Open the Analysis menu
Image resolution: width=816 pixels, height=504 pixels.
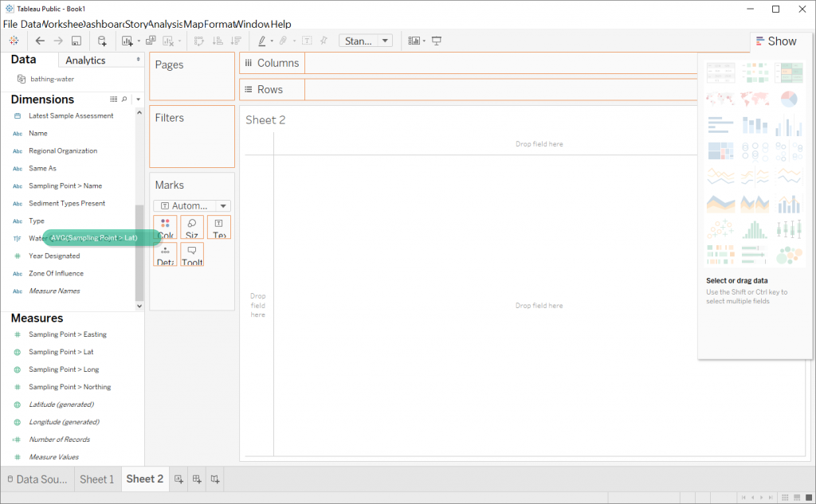pyautogui.click(x=163, y=24)
